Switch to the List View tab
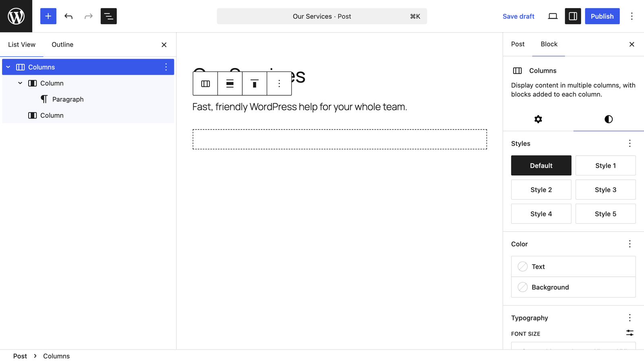 point(22,45)
